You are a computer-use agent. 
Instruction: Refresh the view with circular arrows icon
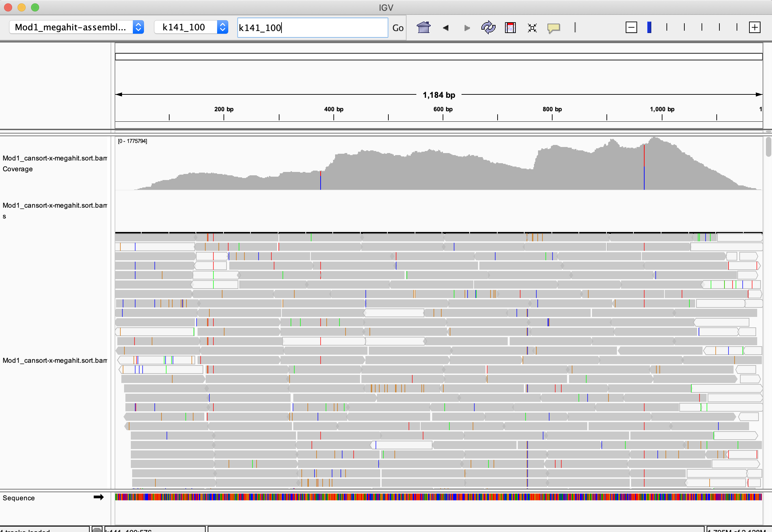click(488, 27)
